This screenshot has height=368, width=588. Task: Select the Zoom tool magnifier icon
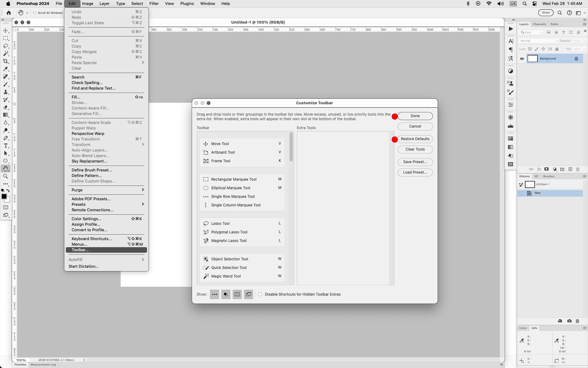[x=6, y=176]
